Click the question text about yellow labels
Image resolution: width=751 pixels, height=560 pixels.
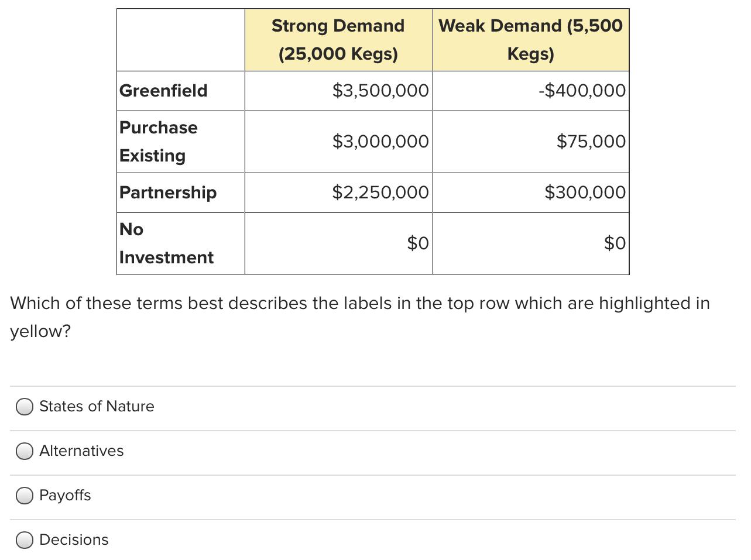click(x=360, y=317)
